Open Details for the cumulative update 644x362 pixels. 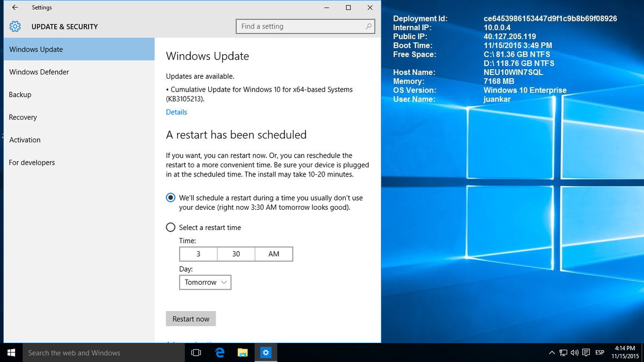pyautogui.click(x=176, y=112)
